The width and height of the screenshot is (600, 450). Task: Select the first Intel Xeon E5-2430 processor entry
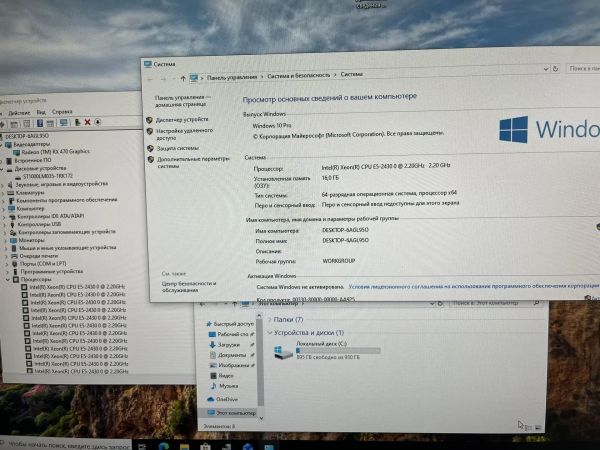(x=77, y=287)
